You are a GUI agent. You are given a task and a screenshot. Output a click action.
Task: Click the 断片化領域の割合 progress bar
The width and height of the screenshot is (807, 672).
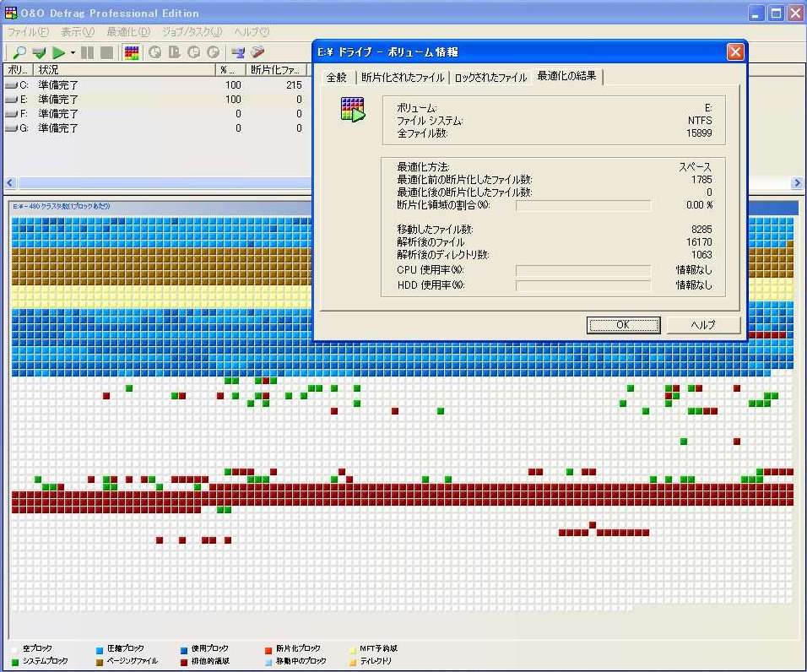pos(583,206)
